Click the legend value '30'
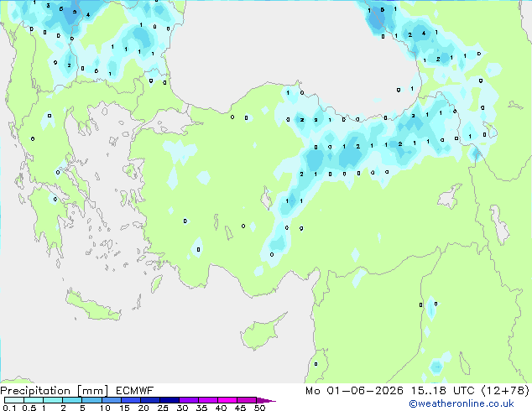Screen dimensions: 532x411 [x=182, y=408]
